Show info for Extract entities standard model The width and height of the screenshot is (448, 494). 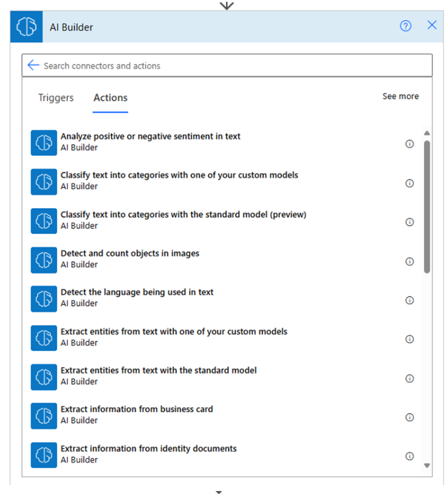point(409,378)
